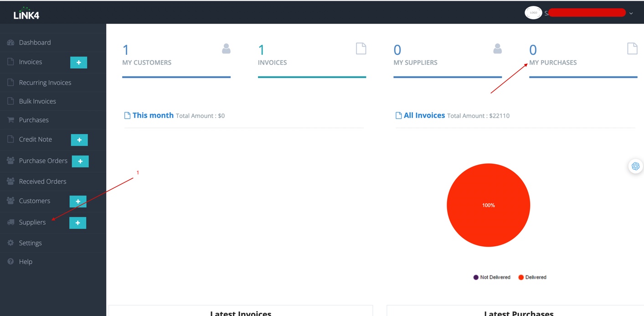644x316 pixels.
Task: Click the This month heading link
Action: 153,115
